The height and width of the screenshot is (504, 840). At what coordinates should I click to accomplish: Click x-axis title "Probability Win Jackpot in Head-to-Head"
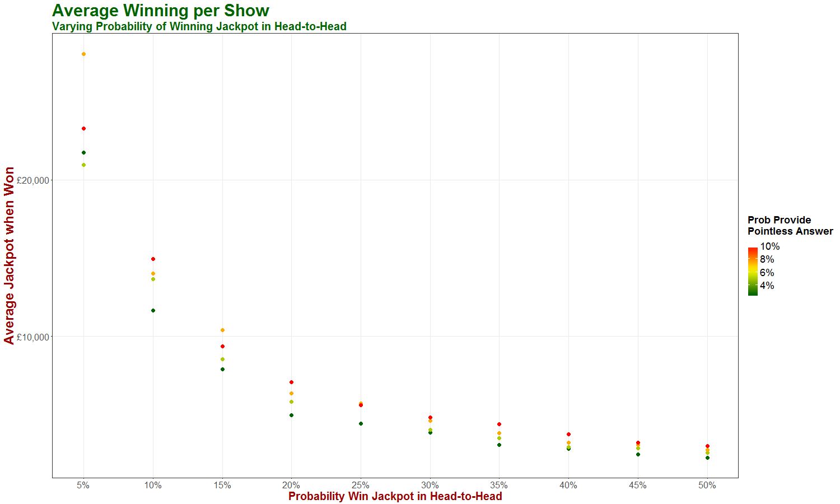coord(395,496)
